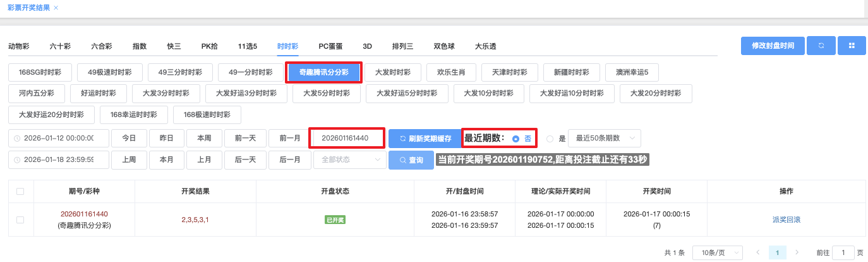Expand the 最近50条期数 dropdown

click(605, 138)
